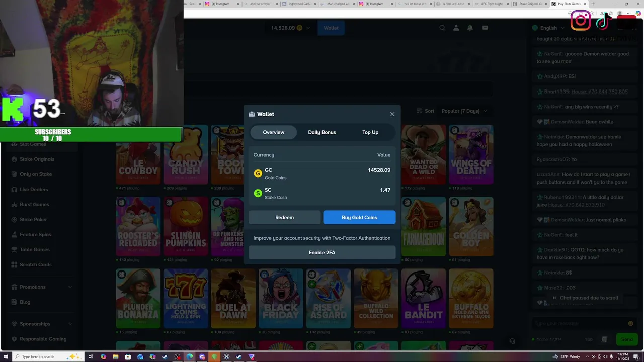Click Chat paused due to scroll banner
This screenshot has width=644, height=362.
tap(585, 298)
